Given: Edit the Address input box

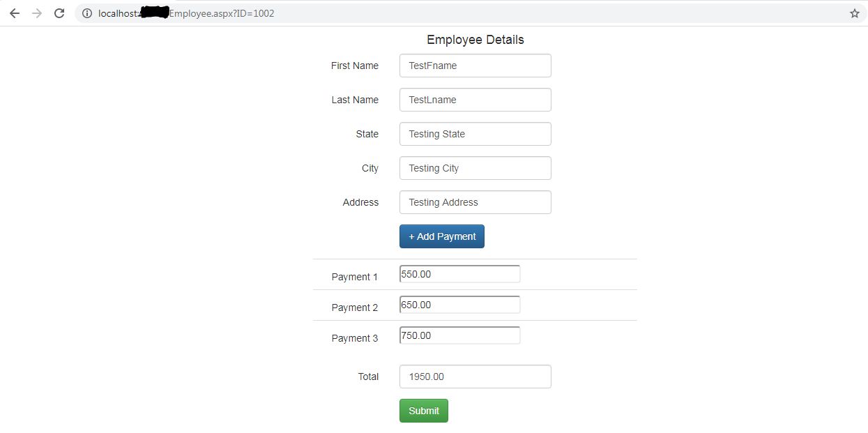Looking at the screenshot, I should (475, 202).
